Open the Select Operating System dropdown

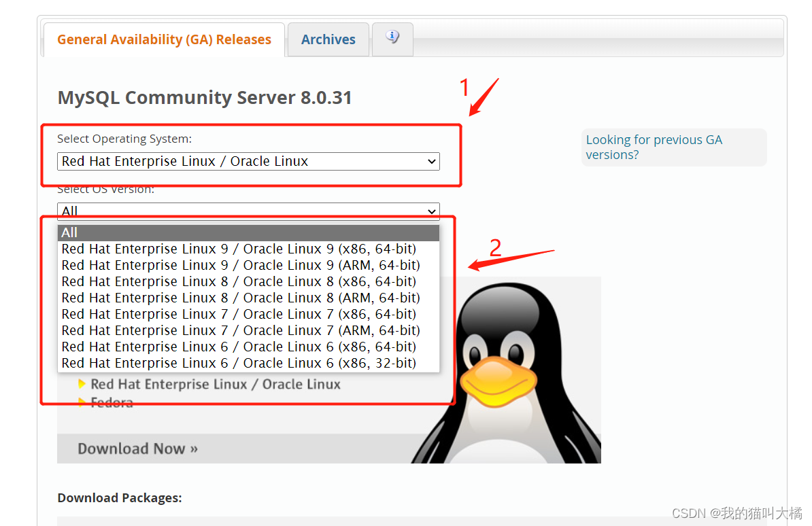pyautogui.click(x=248, y=161)
